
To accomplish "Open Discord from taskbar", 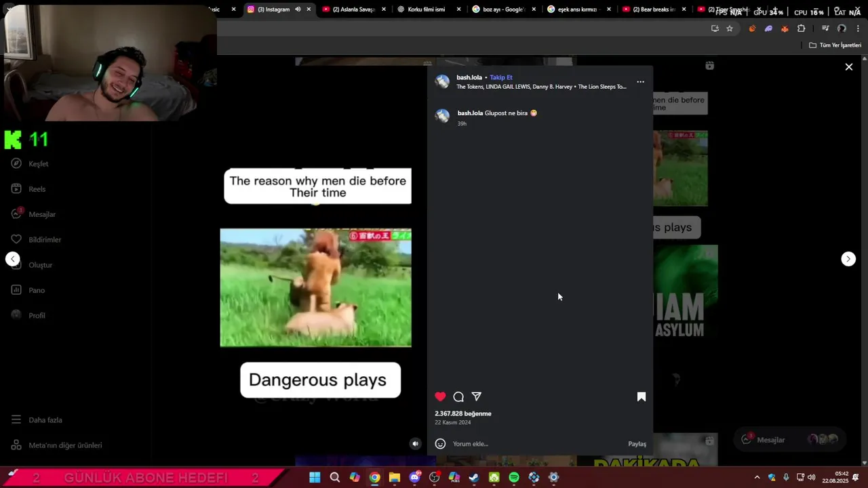I will point(414,478).
